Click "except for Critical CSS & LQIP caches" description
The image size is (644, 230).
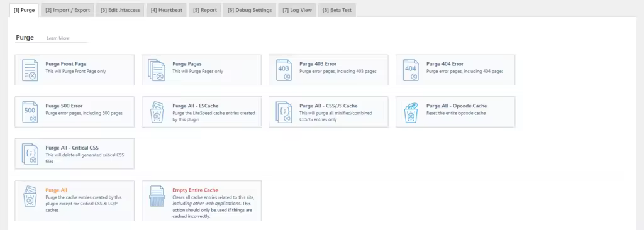[84, 204]
